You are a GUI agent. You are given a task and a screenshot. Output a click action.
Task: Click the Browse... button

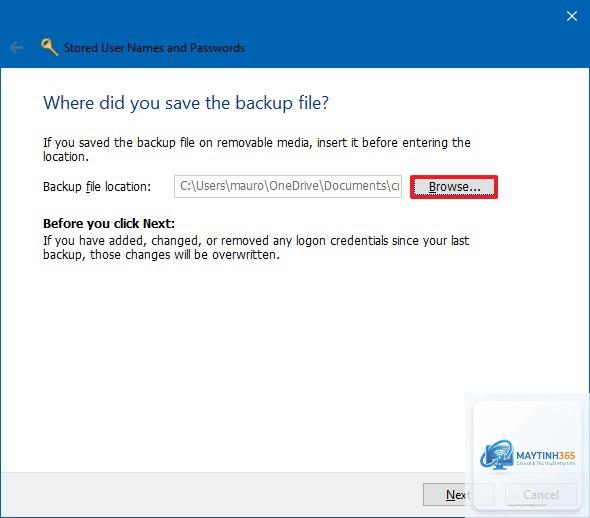pyautogui.click(x=454, y=187)
